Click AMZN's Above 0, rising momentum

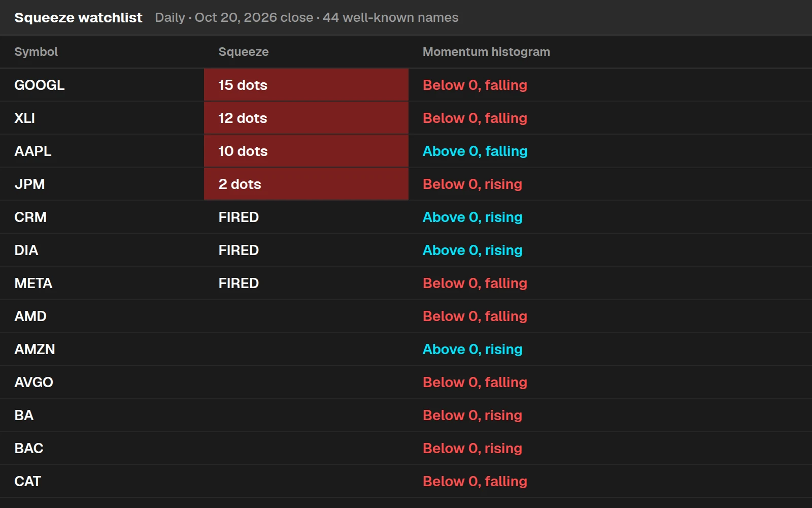[x=472, y=349]
